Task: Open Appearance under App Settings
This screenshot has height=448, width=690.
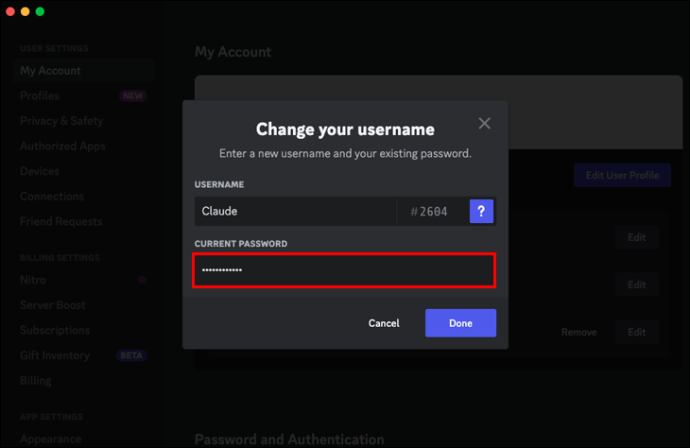Action: 51,439
